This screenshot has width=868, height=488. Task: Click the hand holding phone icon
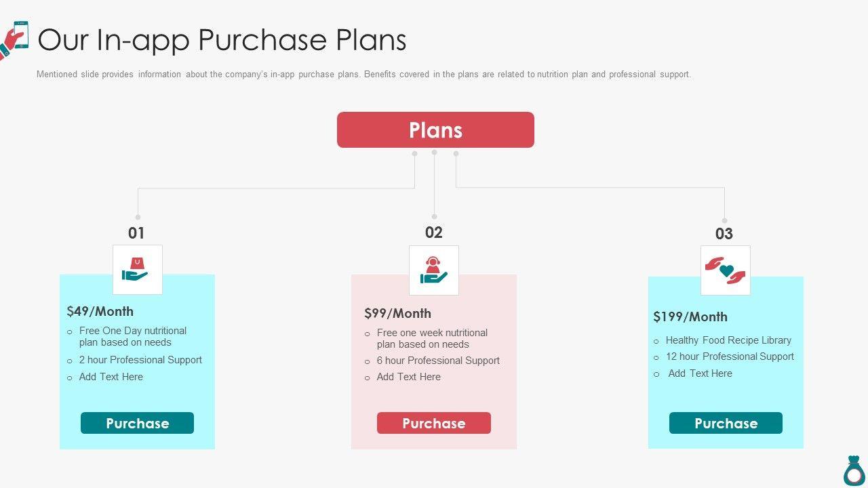(x=15, y=39)
